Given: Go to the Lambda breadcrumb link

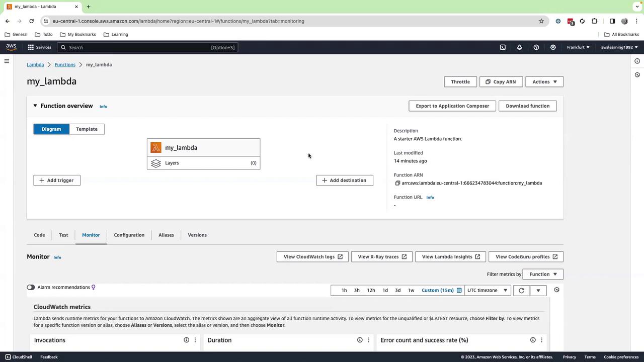Looking at the screenshot, I should [35, 65].
